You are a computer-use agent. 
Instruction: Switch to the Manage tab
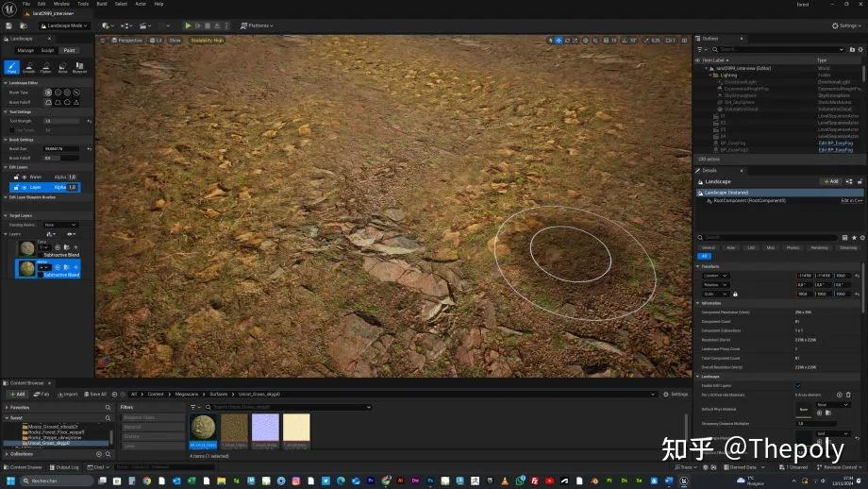25,50
